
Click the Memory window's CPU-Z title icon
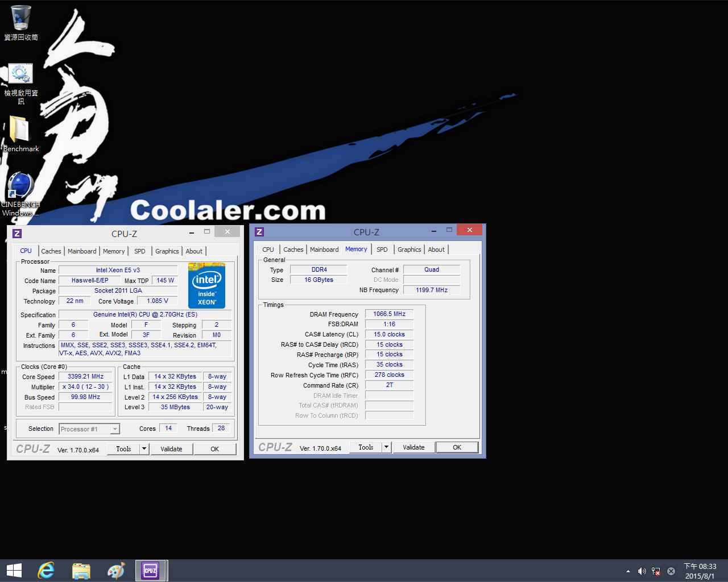point(259,232)
